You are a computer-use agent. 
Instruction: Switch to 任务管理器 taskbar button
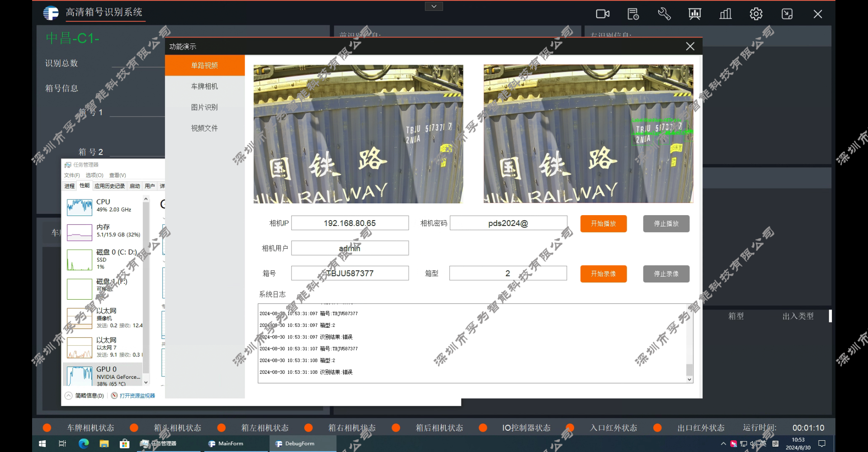coord(169,444)
